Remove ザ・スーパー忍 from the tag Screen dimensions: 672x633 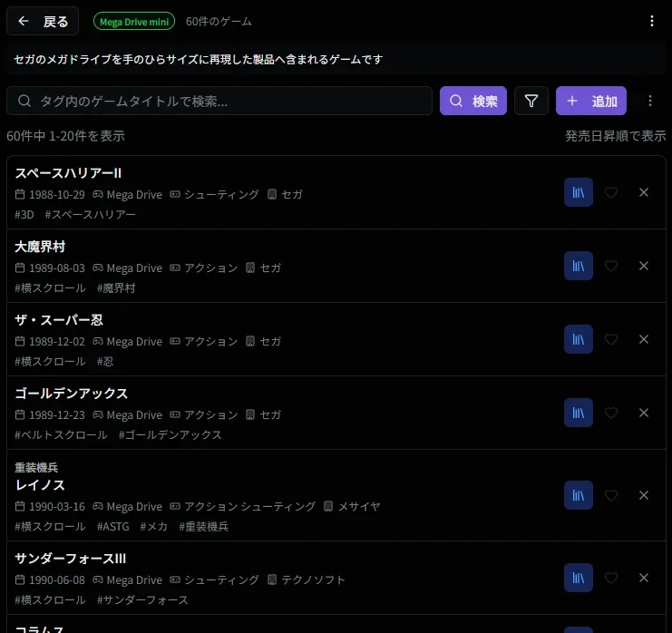(644, 339)
